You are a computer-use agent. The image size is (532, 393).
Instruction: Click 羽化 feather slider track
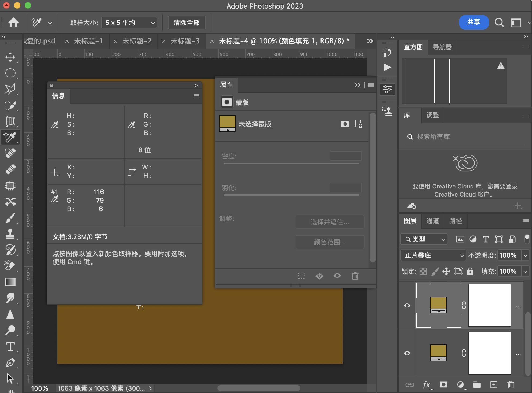pyautogui.click(x=292, y=195)
